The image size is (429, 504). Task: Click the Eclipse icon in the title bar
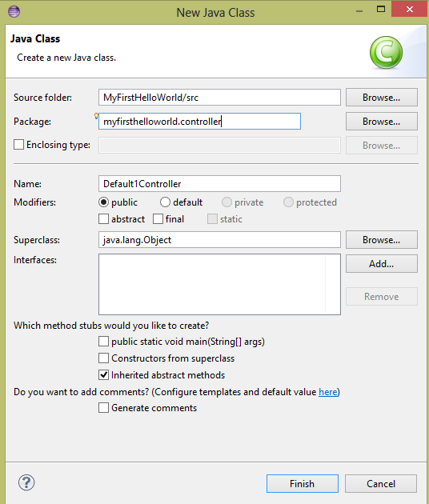[x=14, y=12]
